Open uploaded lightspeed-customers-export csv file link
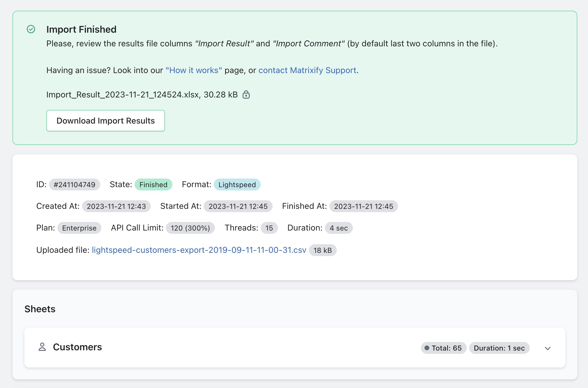Image resolution: width=588 pixels, height=388 pixels. [199, 250]
